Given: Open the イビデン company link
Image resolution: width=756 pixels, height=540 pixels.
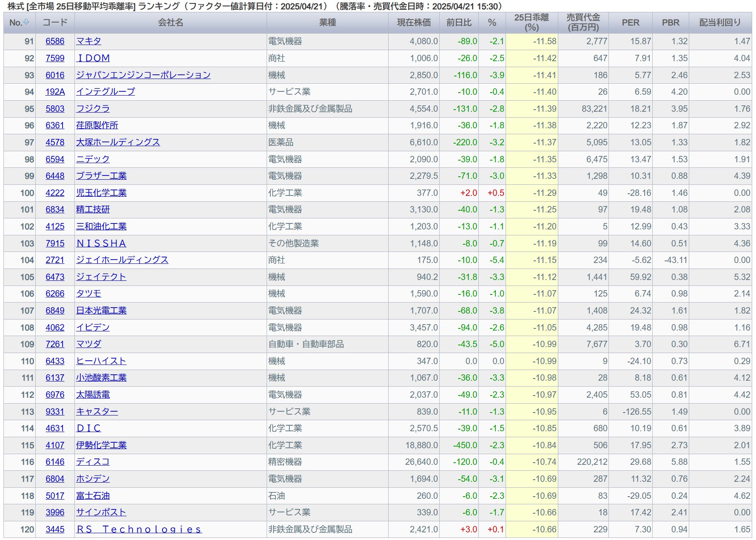Looking at the screenshot, I should click(x=93, y=328).
